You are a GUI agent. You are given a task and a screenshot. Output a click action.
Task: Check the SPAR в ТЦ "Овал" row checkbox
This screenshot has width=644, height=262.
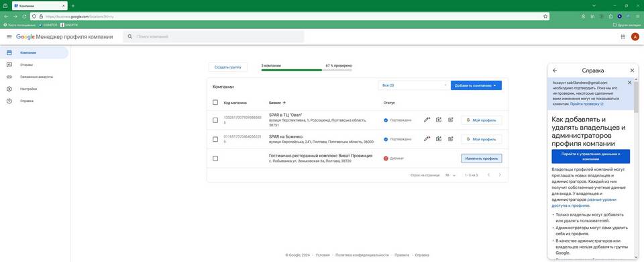(x=215, y=120)
